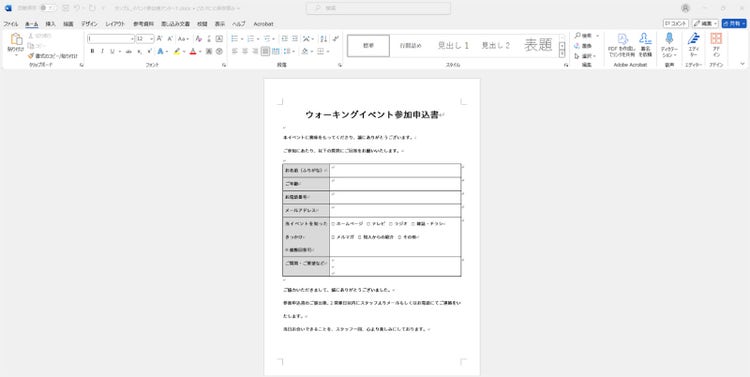Switch to the Layout tab

coord(115,24)
